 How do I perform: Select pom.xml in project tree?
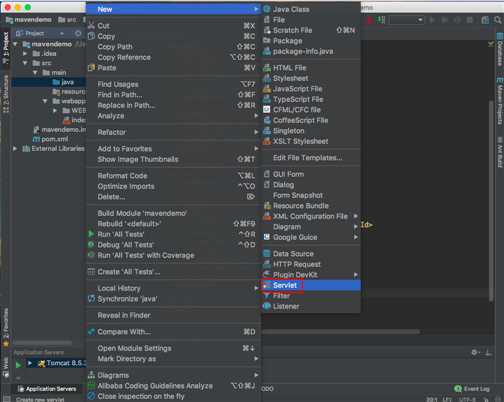(51, 139)
